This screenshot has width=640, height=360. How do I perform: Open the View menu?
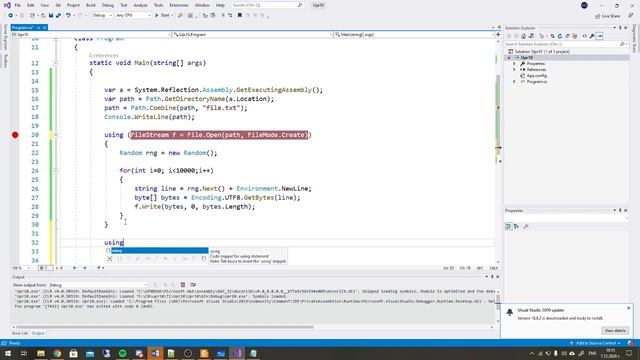pyautogui.click(x=44, y=5)
